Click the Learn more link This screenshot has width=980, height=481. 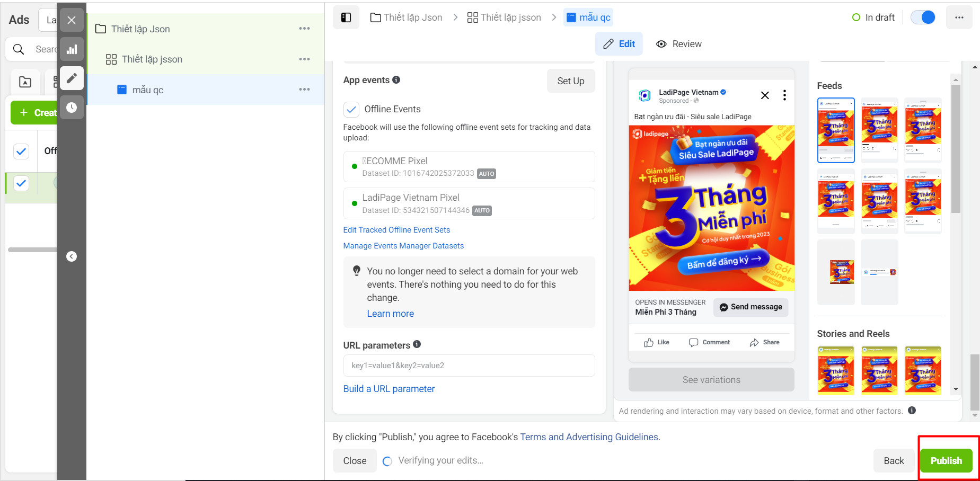tap(391, 314)
